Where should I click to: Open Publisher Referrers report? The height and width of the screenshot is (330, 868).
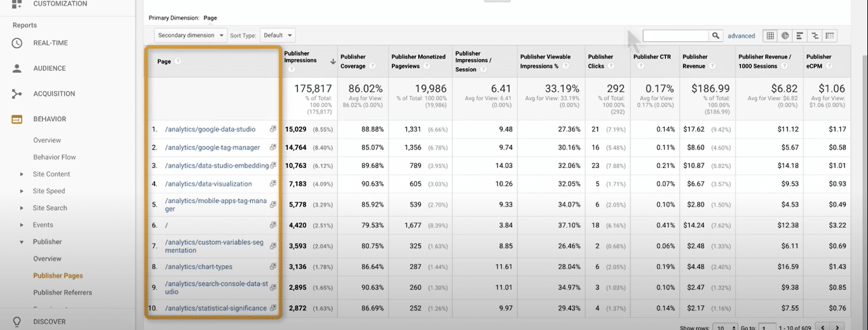pos(62,293)
